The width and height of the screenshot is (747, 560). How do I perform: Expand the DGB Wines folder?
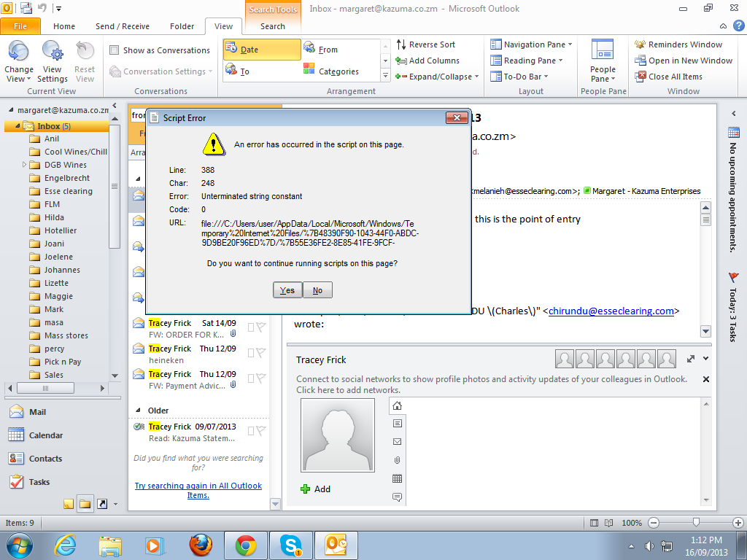tap(24, 165)
